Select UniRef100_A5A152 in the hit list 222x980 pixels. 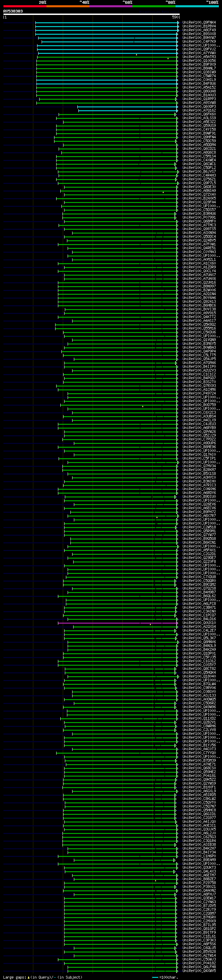(x=199, y=88)
